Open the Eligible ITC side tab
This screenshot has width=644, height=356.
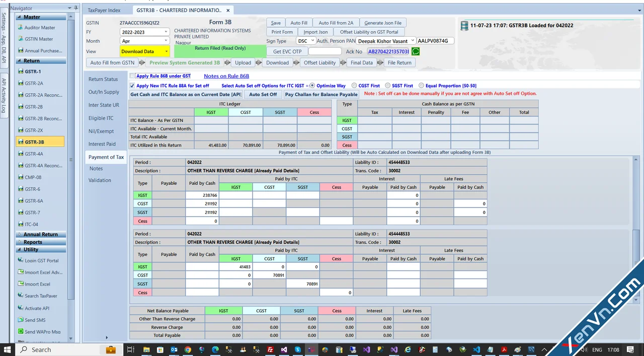click(101, 118)
